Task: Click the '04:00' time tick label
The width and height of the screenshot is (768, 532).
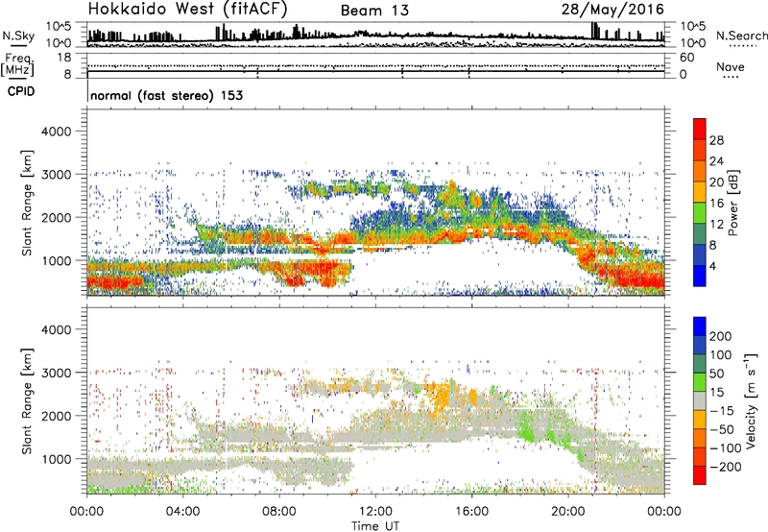Action: pos(182,512)
